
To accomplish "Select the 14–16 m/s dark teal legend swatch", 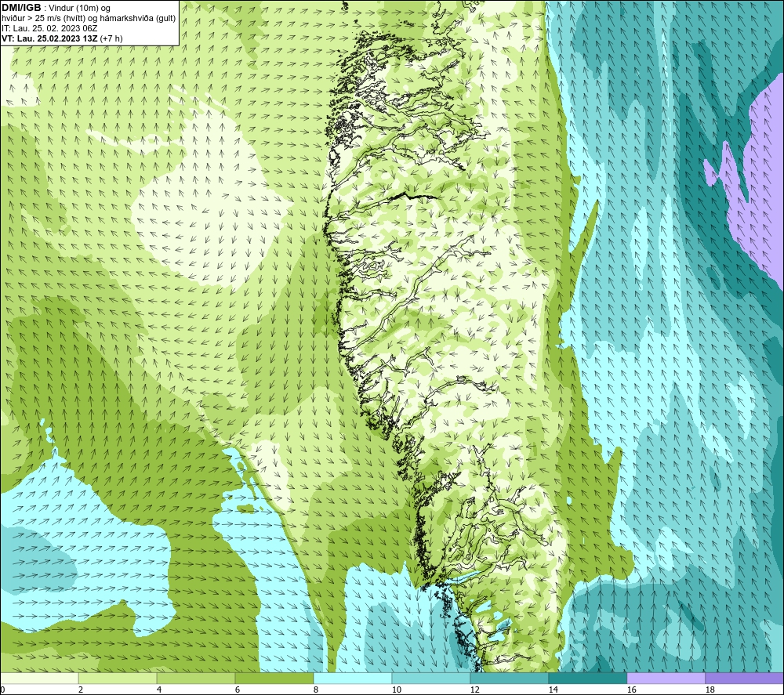I will (587, 679).
